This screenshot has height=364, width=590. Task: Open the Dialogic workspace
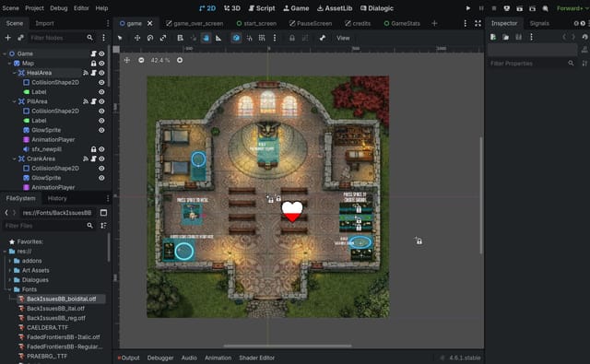coord(377,8)
